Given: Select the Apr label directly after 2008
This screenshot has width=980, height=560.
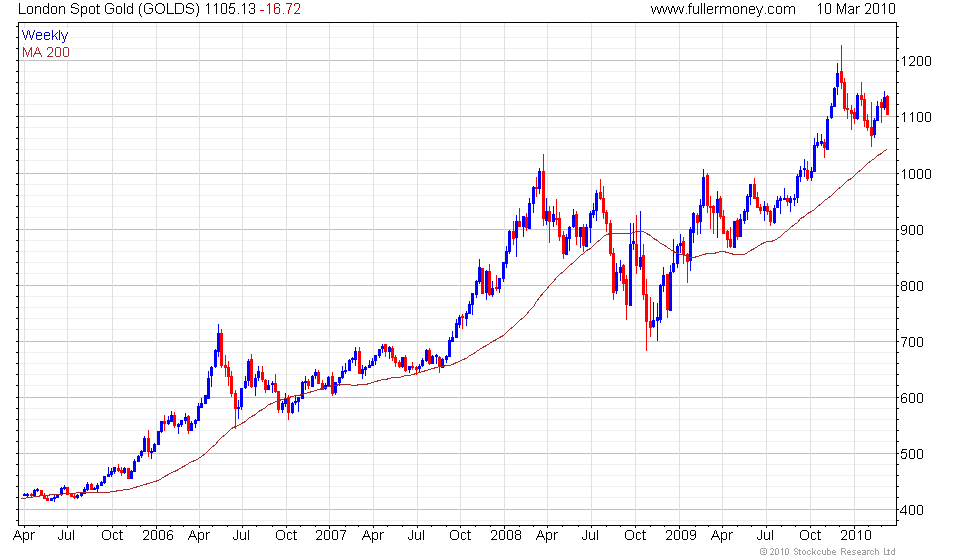Looking at the screenshot, I should [547, 536].
